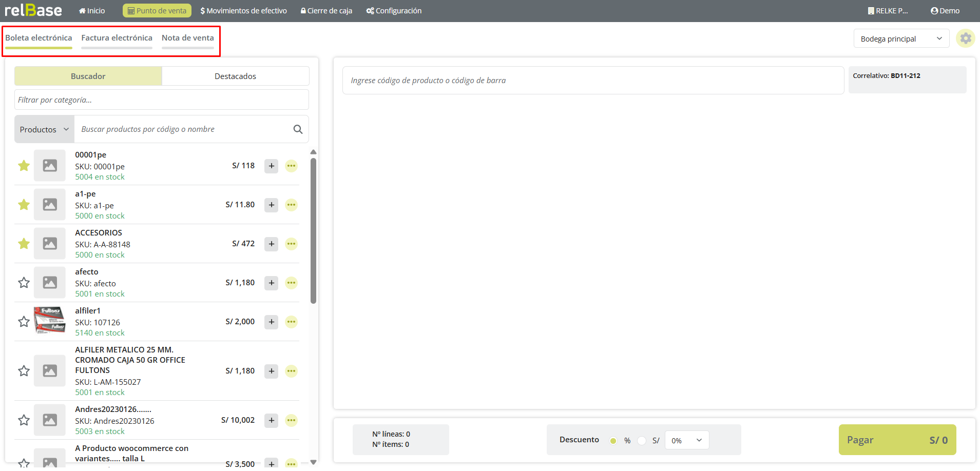Screen dimensions: 980x471
Task: Select the percentage discount radio button
Action: [613, 441]
